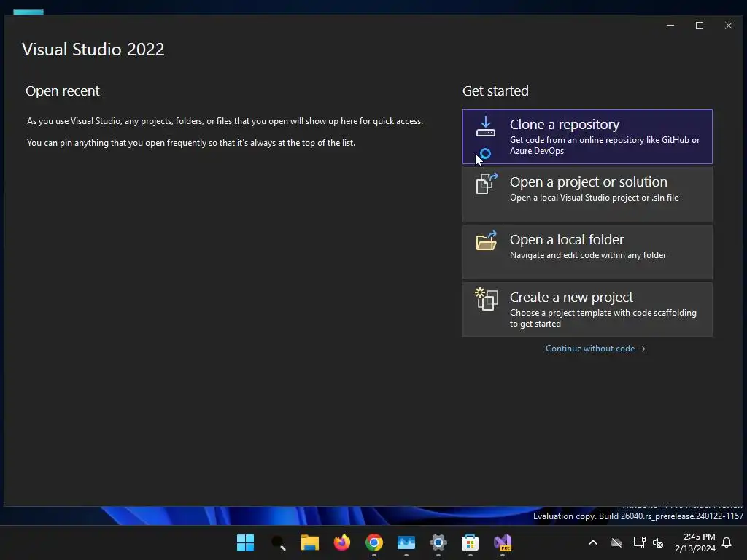Click the 'Get started' heading text
Image resolution: width=747 pixels, height=560 pixels.
495,90
